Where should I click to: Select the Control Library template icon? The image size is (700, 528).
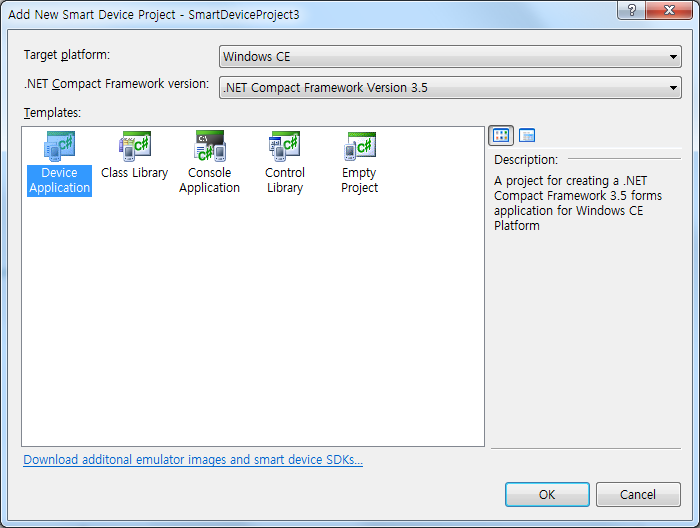pyautogui.click(x=284, y=147)
